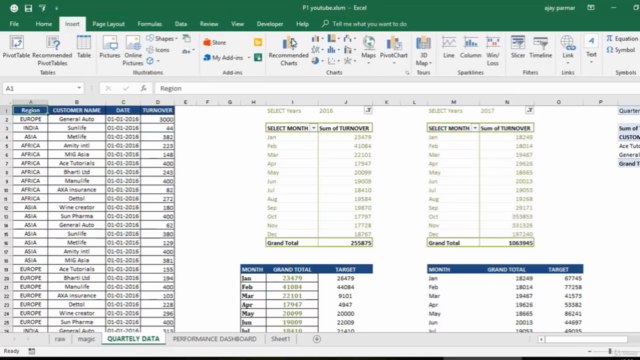This screenshot has width=640, height=360.
Task: Click the formula bar showing Region
Action: pos(396,88)
